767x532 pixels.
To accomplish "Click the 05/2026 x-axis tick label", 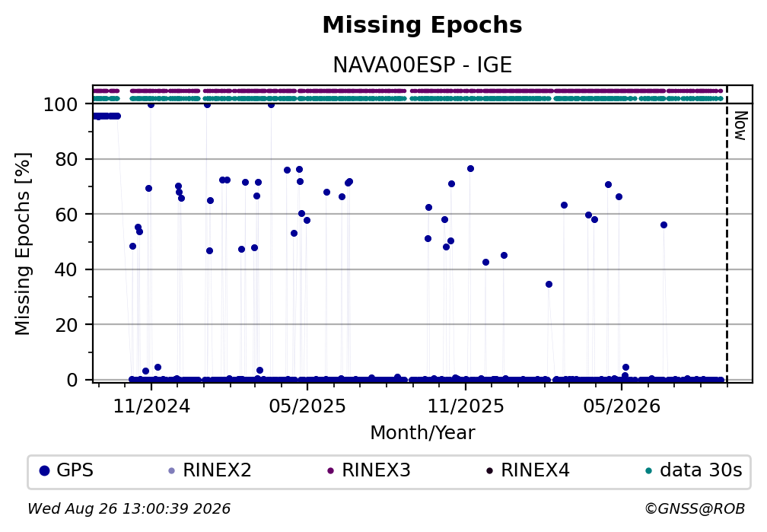I will 622,406.
